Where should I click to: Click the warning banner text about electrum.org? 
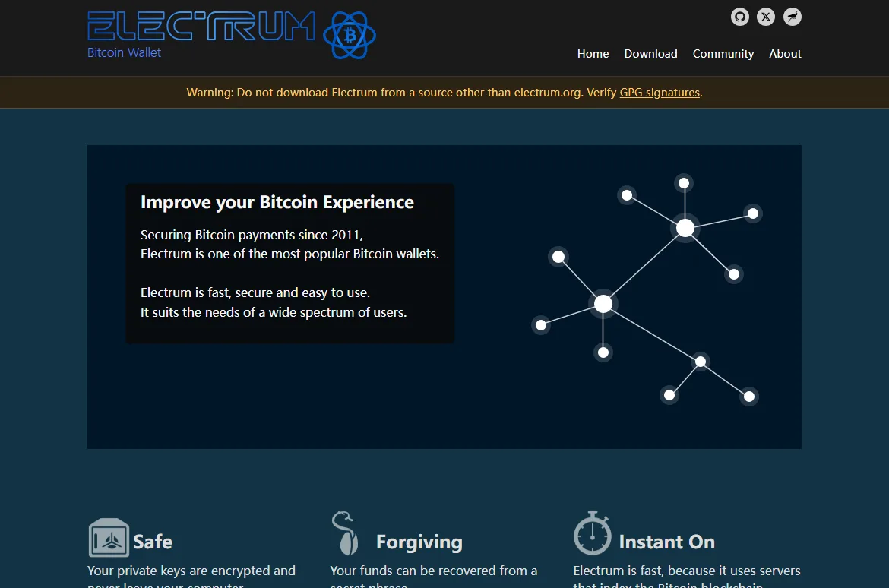444,93
